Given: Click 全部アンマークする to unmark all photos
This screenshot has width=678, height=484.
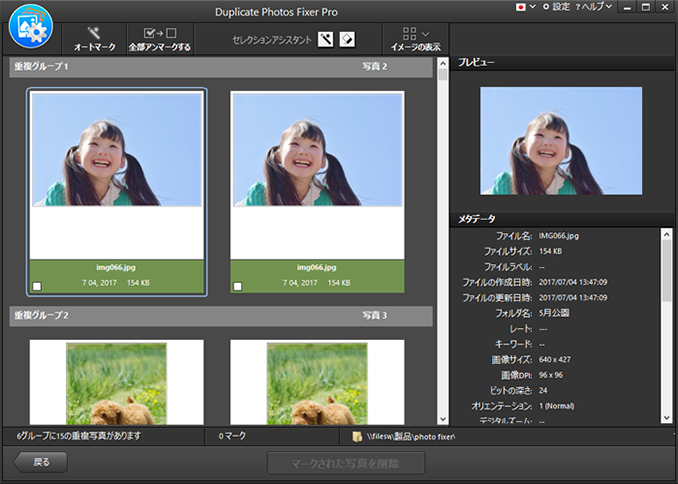Looking at the screenshot, I should tap(160, 39).
